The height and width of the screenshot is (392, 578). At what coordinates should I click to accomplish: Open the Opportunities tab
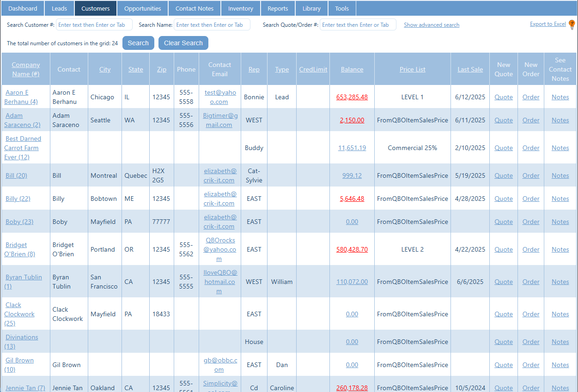click(x=143, y=8)
